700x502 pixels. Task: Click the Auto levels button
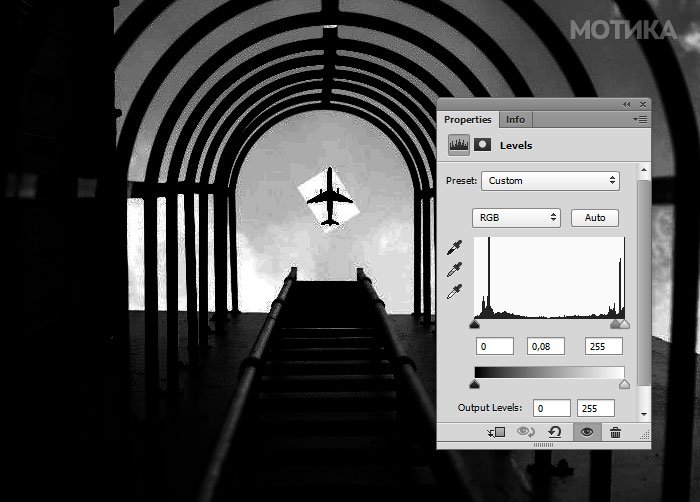pyautogui.click(x=595, y=217)
